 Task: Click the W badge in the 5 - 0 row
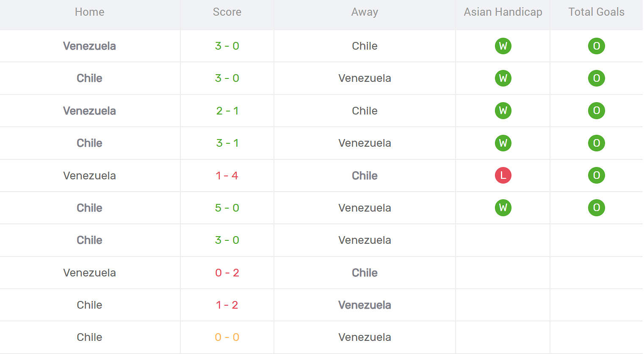[503, 208]
